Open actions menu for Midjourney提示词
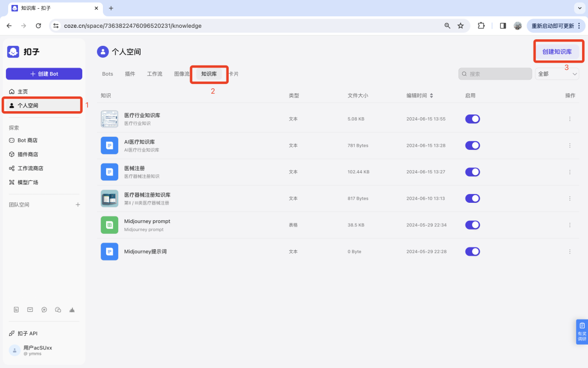 pos(569,251)
